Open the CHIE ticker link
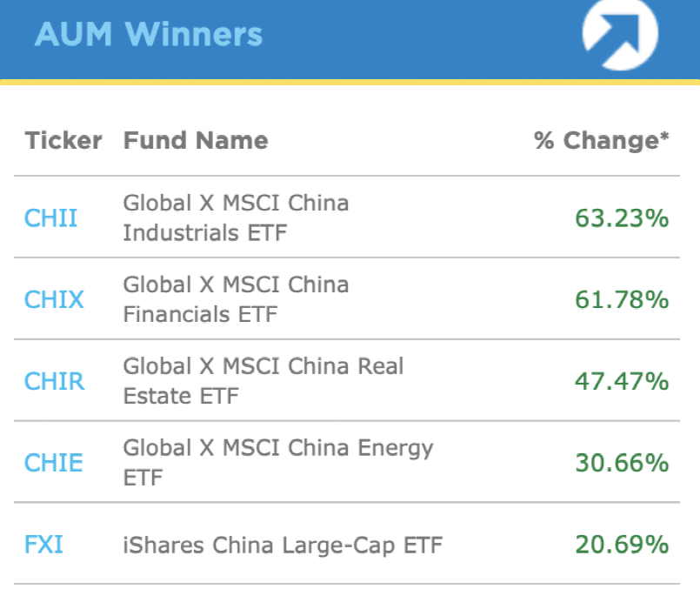This screenshot has height=589, width=700. pos(53,463)
